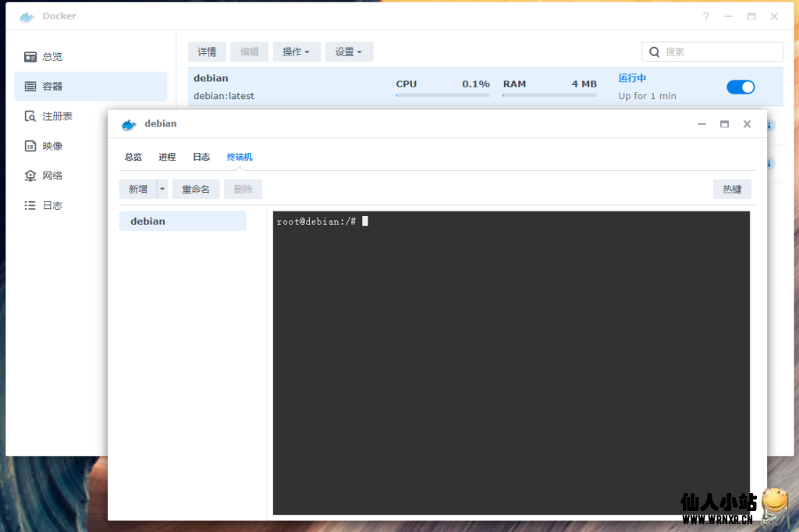Select the debian terminal session in list
Viewport: 799px width, 532px height.
click(183, 222)
